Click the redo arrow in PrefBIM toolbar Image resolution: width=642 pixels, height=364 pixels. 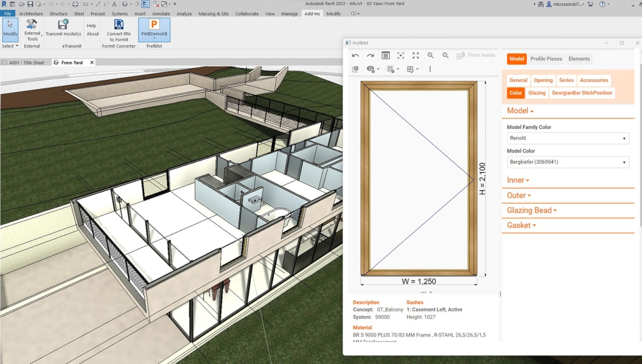(370, 56)
